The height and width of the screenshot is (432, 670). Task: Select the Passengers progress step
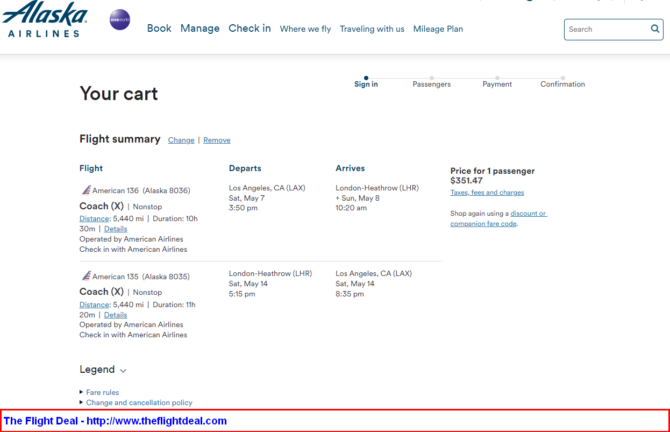432,82
